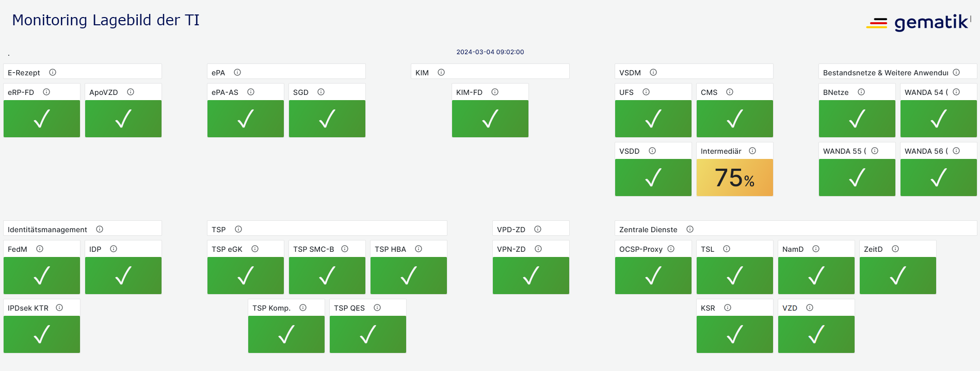Click the gematik logo

tap(919, 22)
